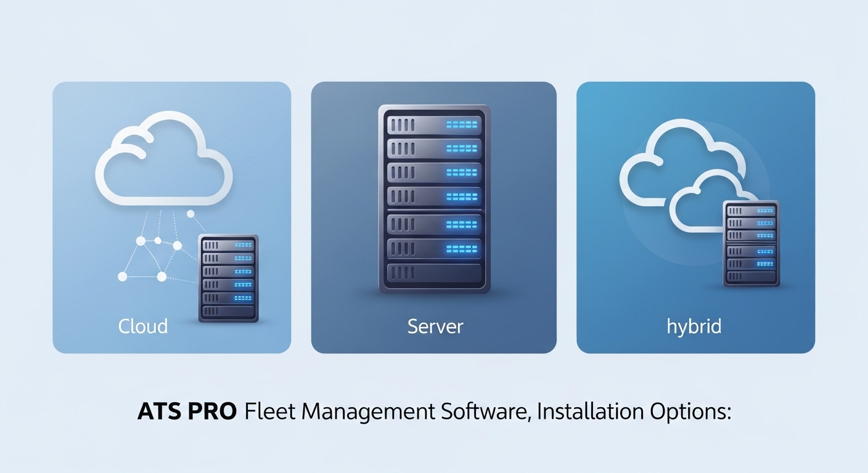Image resolution: width=868 pixels, height=473 pixels.
Task: Click the large server rack in the center card
Action: click(x=434, y=198)
